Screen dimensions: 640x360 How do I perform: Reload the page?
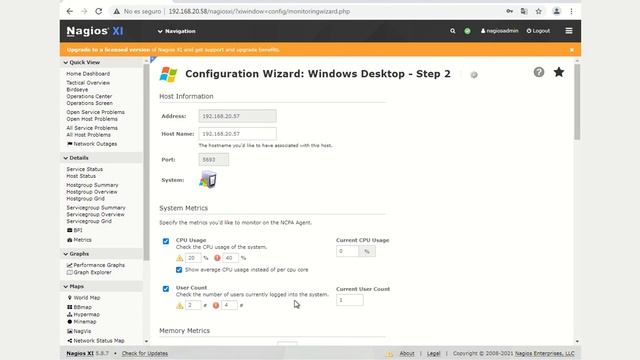[x=98, y=11]
